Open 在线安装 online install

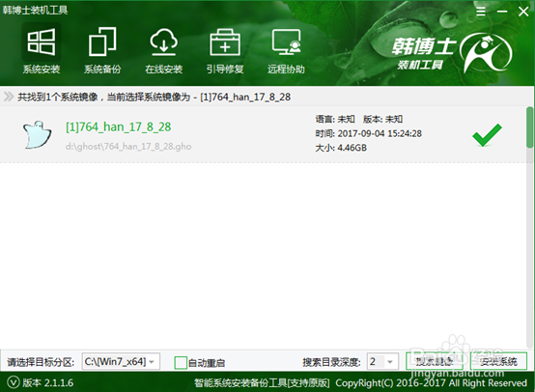[164, 50]
